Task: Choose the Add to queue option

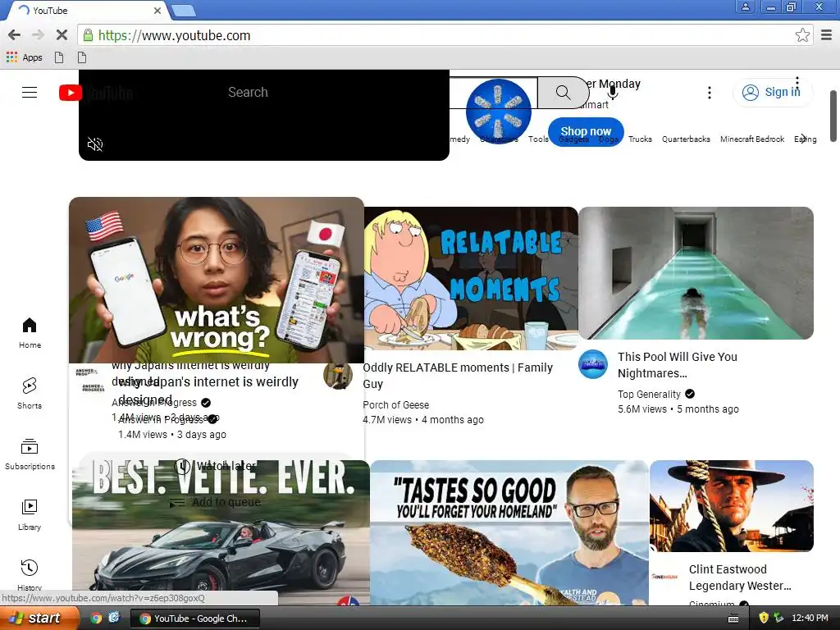Action: (x=216, y=503)
